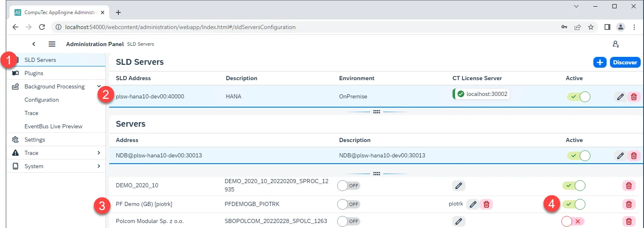Click the splitter handle below Servers table
This screenshot has height=228, width=644.
click(377, 174)
